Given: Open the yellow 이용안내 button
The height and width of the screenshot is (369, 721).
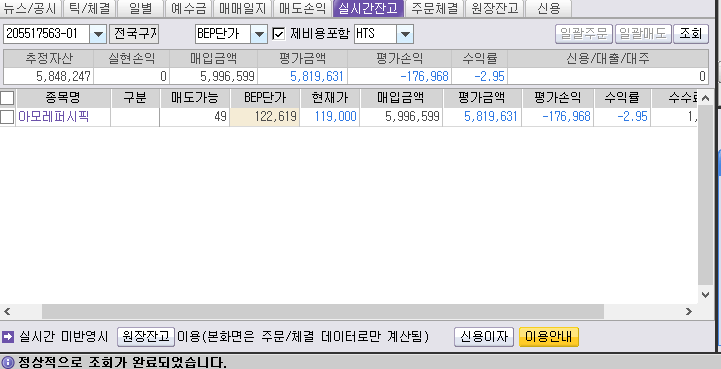Looking at the screenshot, I should point(549,337).
